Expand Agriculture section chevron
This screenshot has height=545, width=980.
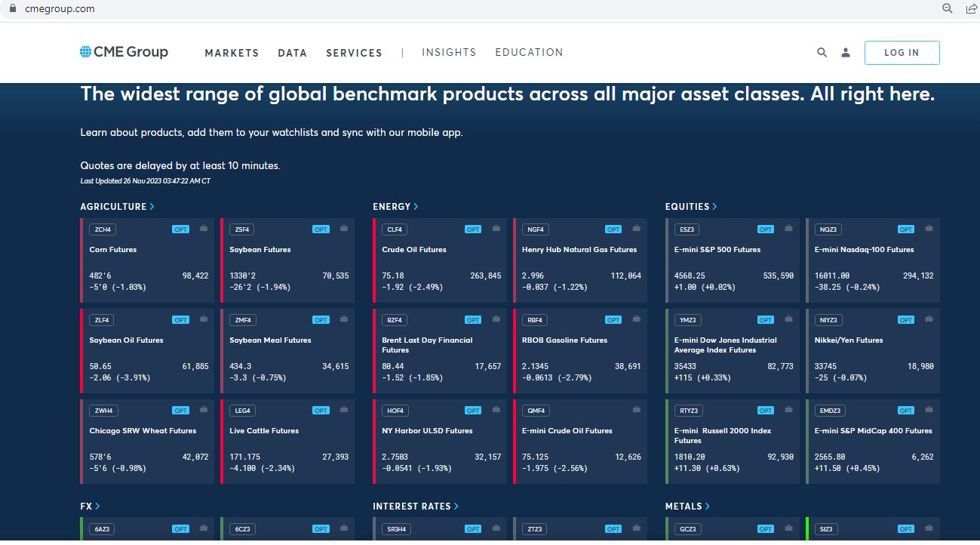(x=152, y=207)
